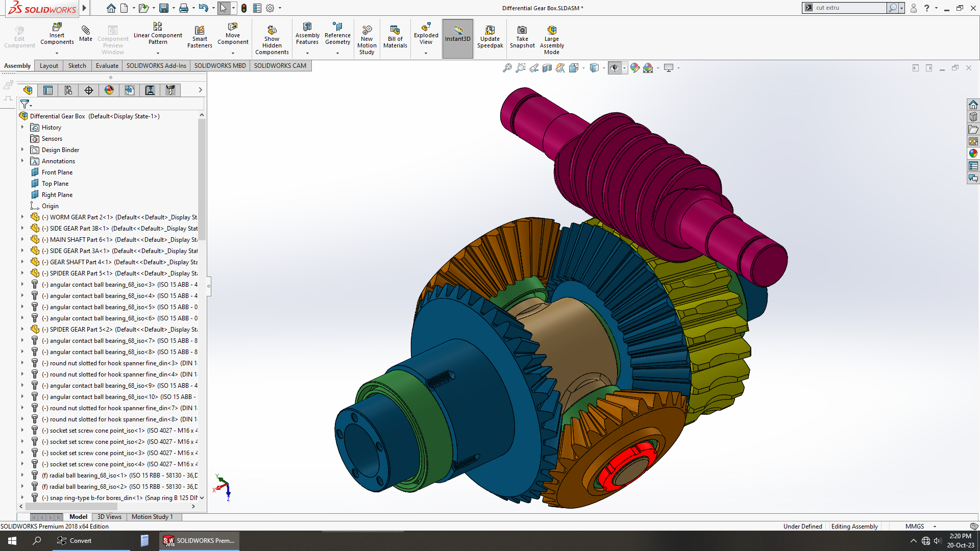Open the SOLIDWORKS CAM tree tab
This screenshot has width=980, height=551.
pos(130,90)
